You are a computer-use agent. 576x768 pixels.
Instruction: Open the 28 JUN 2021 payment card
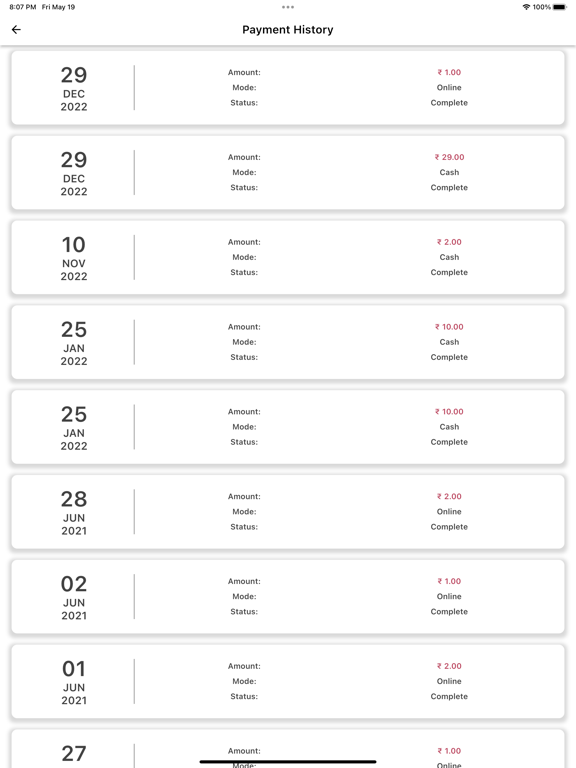(288, 511)
